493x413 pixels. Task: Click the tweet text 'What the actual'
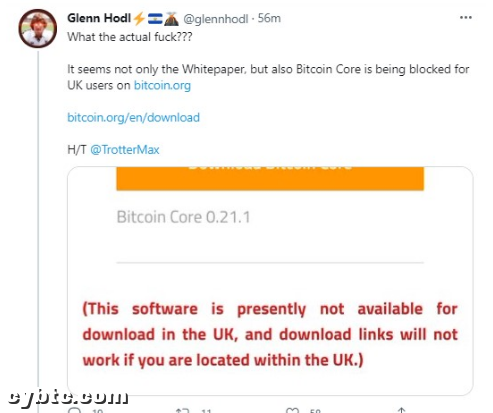coord(110,37)
